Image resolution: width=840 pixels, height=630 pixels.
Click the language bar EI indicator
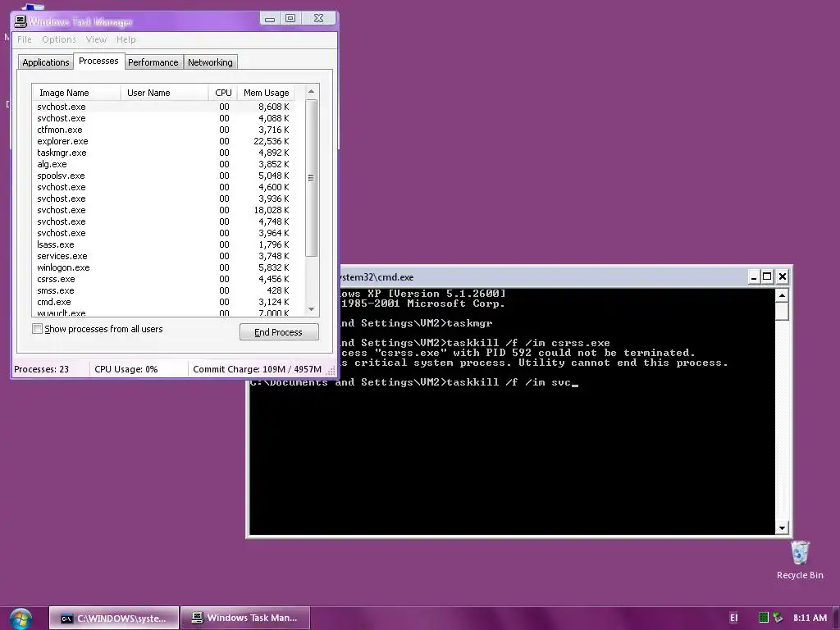733,618
